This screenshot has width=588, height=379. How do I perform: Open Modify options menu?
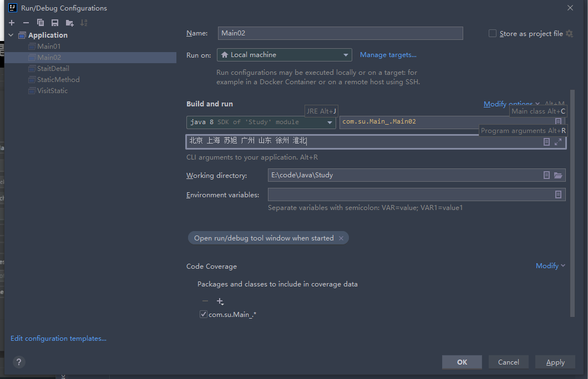511,104
